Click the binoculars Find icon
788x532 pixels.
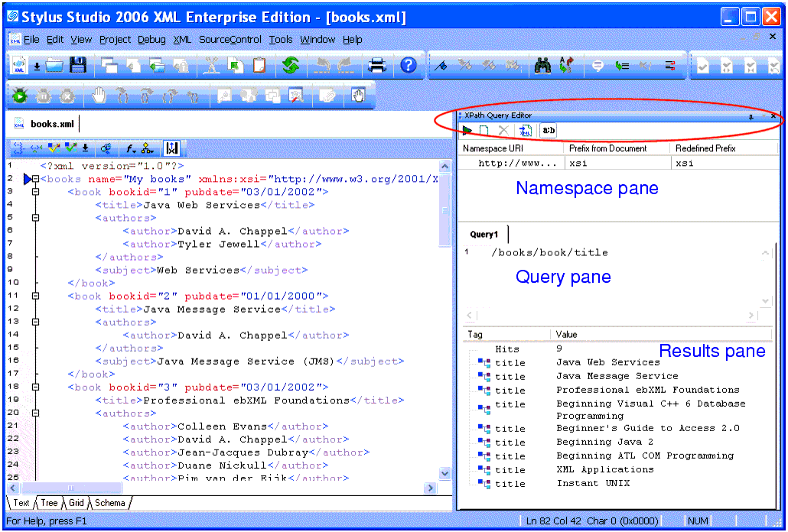(542, 66)
